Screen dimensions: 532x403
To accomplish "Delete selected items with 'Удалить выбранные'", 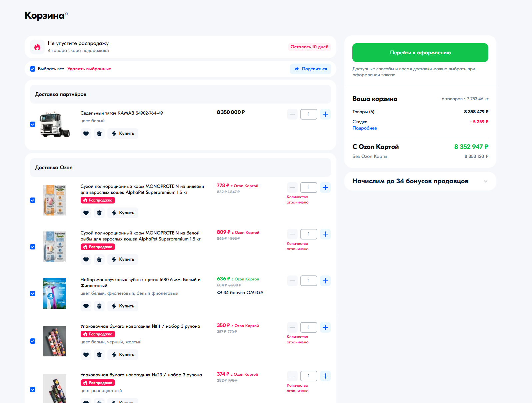I will pyautogui.click(x=89, y=69).
